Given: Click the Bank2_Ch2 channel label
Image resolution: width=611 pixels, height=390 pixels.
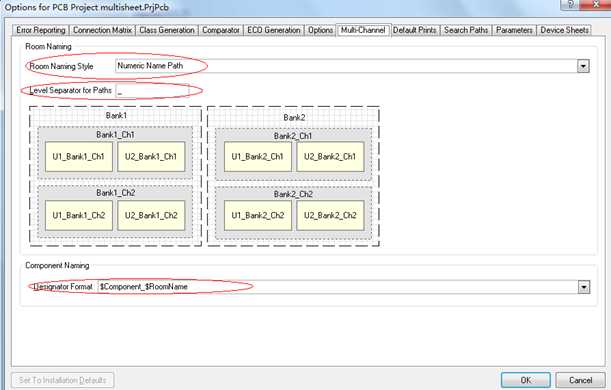Looking at the screenshot, I should [x=293, y=194].
